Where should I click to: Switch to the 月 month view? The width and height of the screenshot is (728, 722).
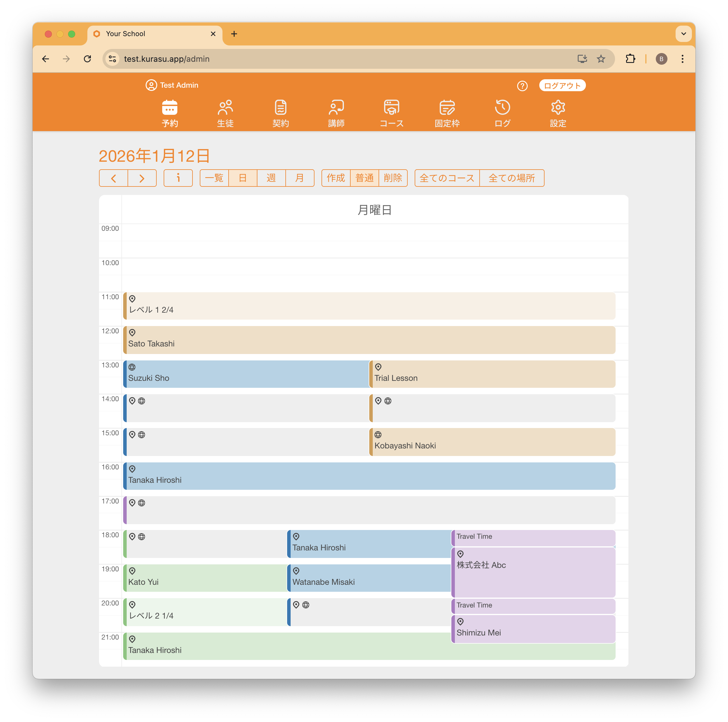(x=300, y=178)
